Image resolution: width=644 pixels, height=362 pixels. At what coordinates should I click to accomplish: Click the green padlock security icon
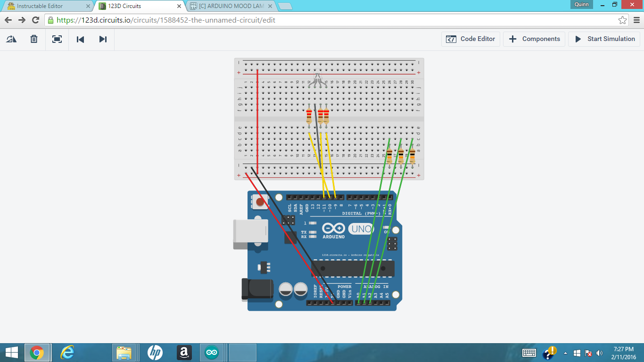coord(50,20)
